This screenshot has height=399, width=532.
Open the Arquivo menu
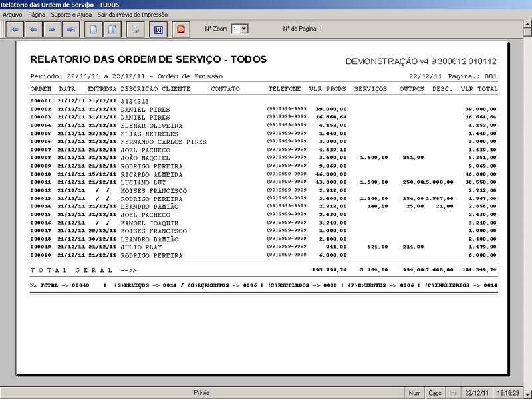point(12,15)
